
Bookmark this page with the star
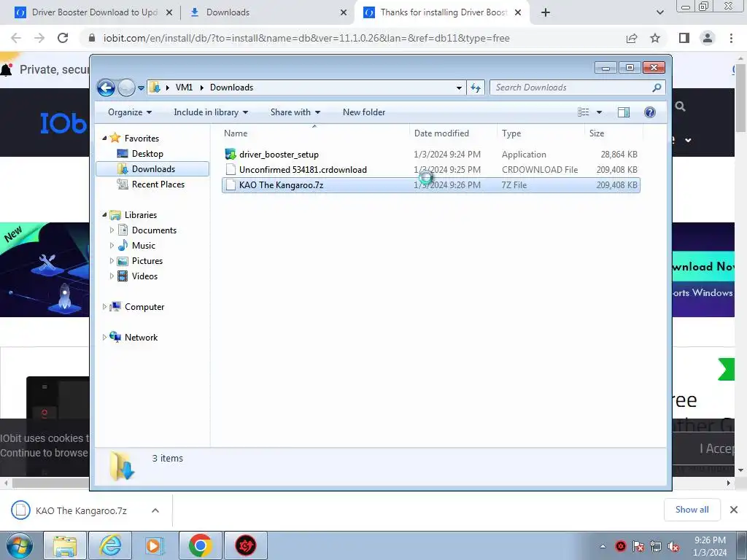(x=655, y=38)
